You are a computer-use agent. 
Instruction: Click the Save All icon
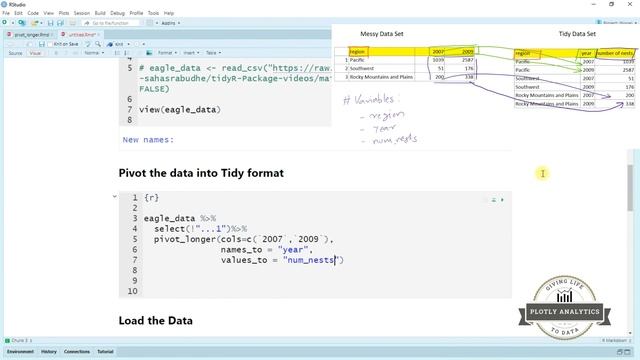pos(60,23)
